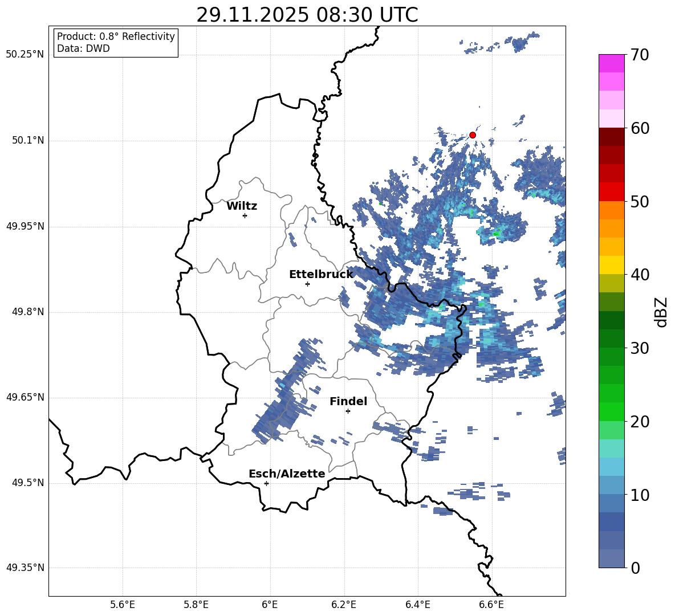Click the Esch/Alzette city label
675x616 pixels.
tap(287, 474)
